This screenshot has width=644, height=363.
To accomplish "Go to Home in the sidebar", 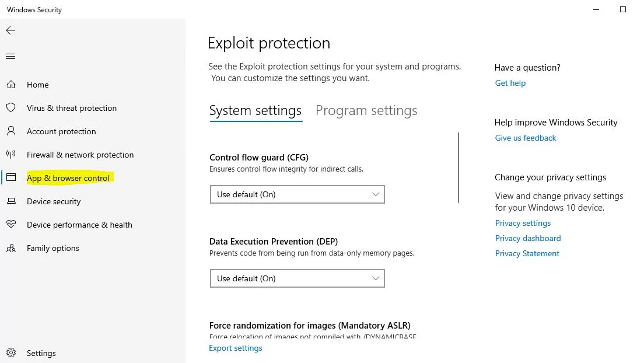I will [x=38, y=85].
